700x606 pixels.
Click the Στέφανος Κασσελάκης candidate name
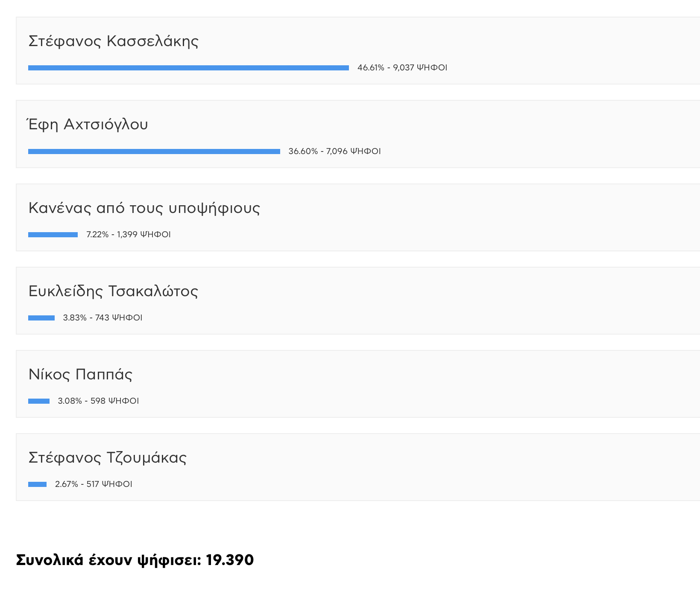[114, 41]
